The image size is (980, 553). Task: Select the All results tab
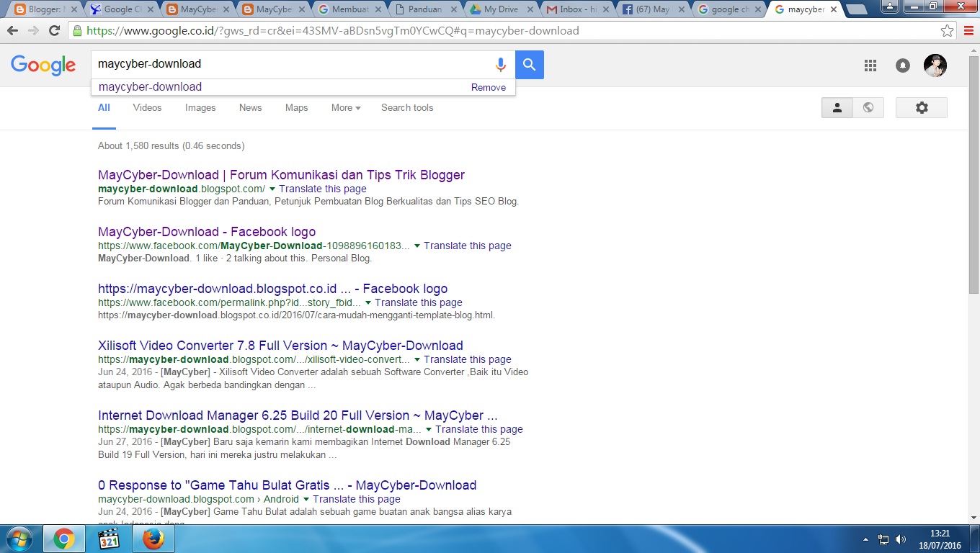[104, 108]
